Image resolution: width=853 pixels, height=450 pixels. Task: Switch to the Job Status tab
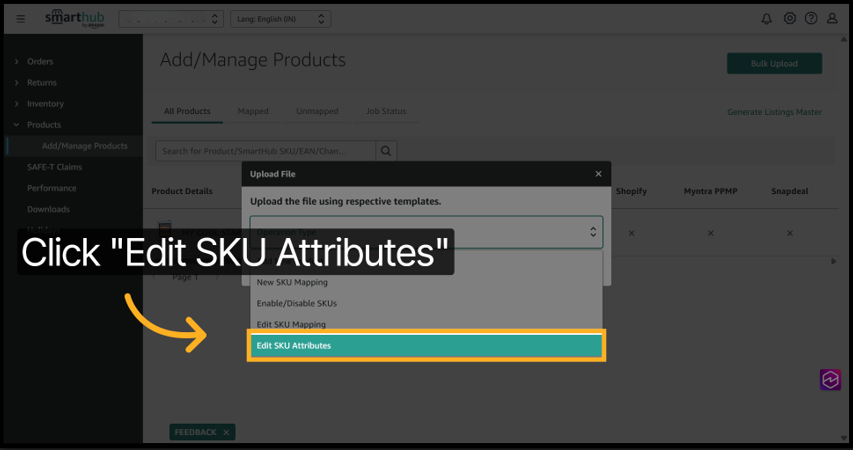coord(386,112)
